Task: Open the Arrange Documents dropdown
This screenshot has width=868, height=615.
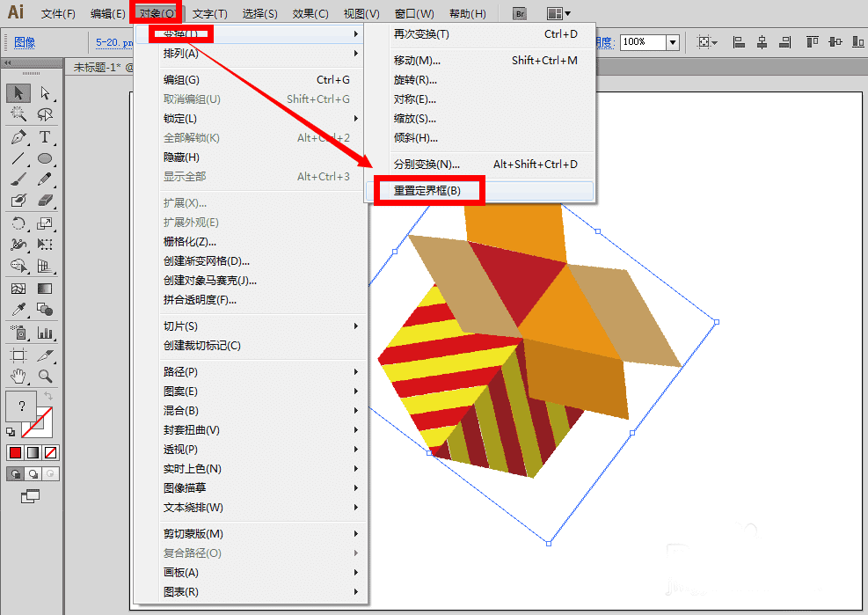Action: [x=558, y=13]
